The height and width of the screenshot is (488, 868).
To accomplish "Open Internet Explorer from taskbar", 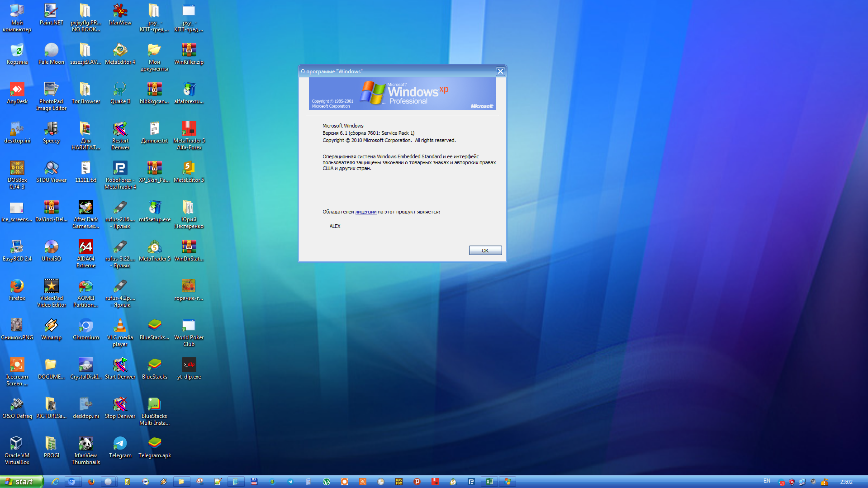I will tap(55, 482).
